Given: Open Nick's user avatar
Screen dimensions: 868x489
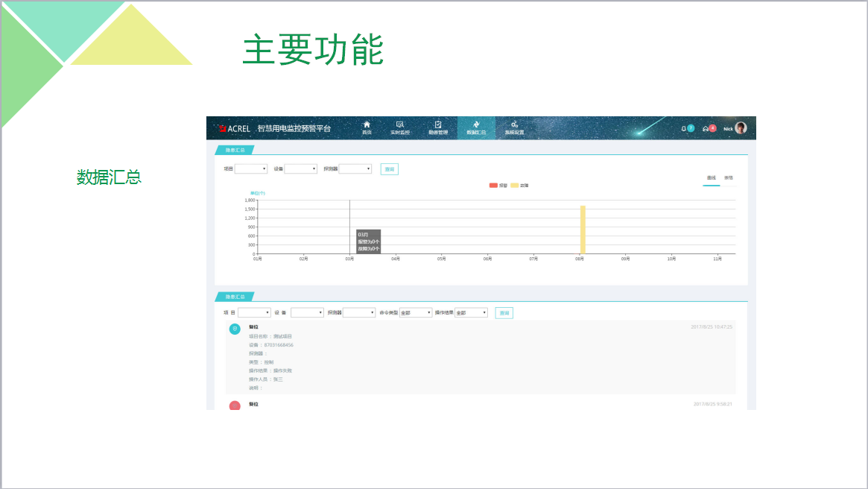Looking at the screenshot, I should pos(741,128).
